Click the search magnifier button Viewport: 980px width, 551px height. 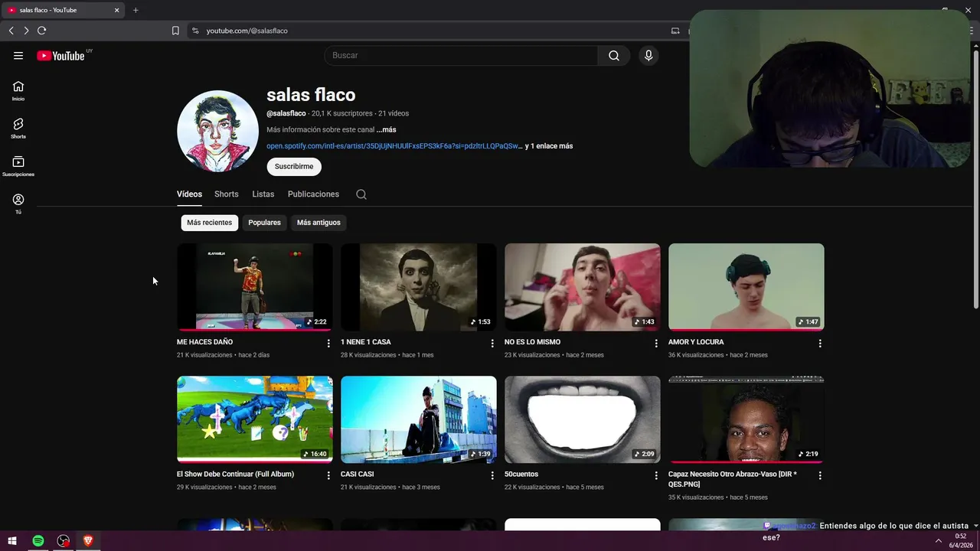[x=614, y=56]
